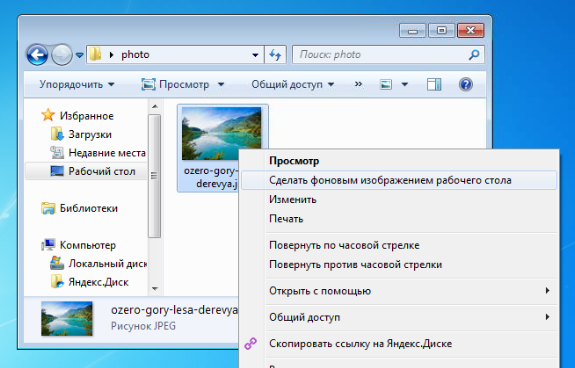
Task: Expand the view options dropdown arrow
Action: coord(405,85)
